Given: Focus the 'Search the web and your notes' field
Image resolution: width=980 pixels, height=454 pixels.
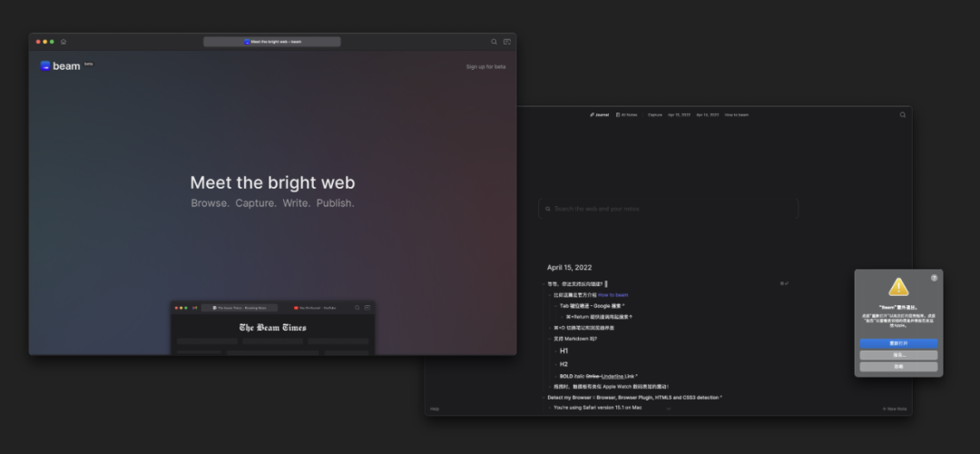Looking at the screenshot, I should tap(668, 209).
